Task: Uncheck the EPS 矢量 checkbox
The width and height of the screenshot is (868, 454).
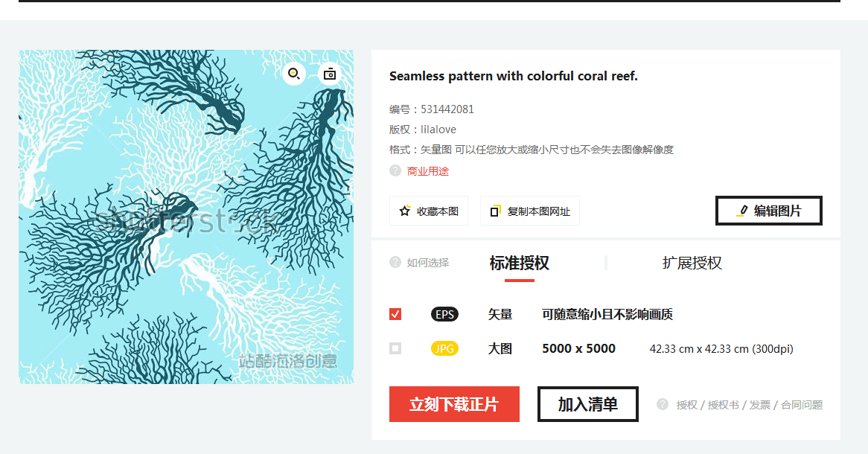Action: 395,315
